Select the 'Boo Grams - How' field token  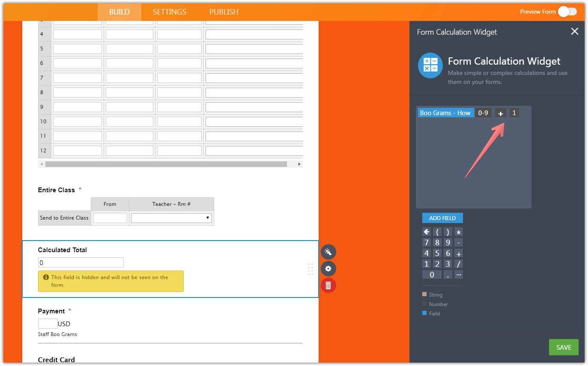tap(445, 113)
